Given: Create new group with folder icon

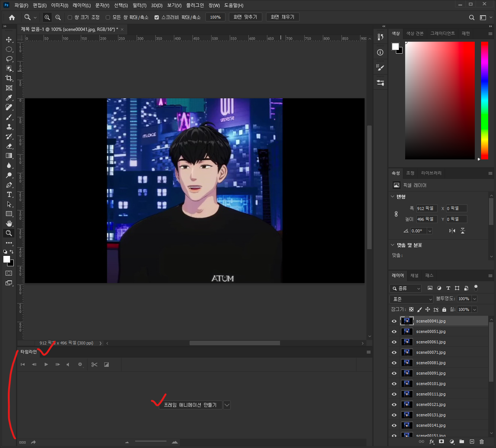Looking at the screenshot, I should click(462, 442).
